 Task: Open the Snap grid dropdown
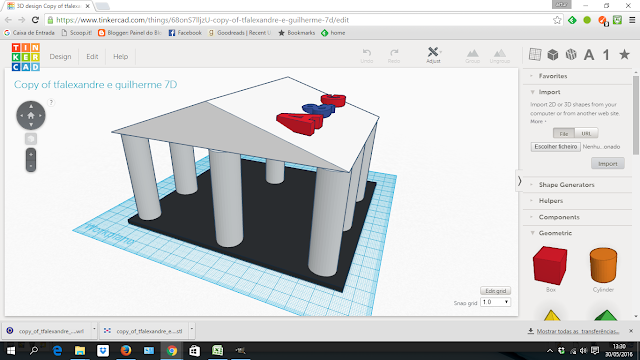click(x=495, y=302)
